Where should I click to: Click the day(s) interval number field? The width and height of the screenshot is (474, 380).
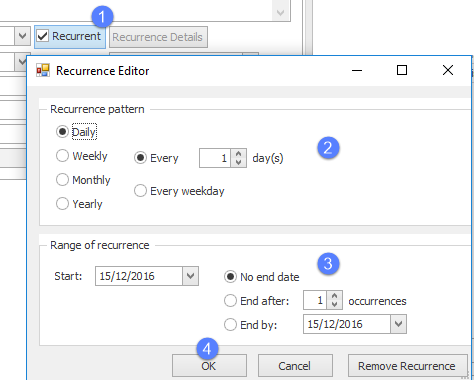tap(215, 158)
